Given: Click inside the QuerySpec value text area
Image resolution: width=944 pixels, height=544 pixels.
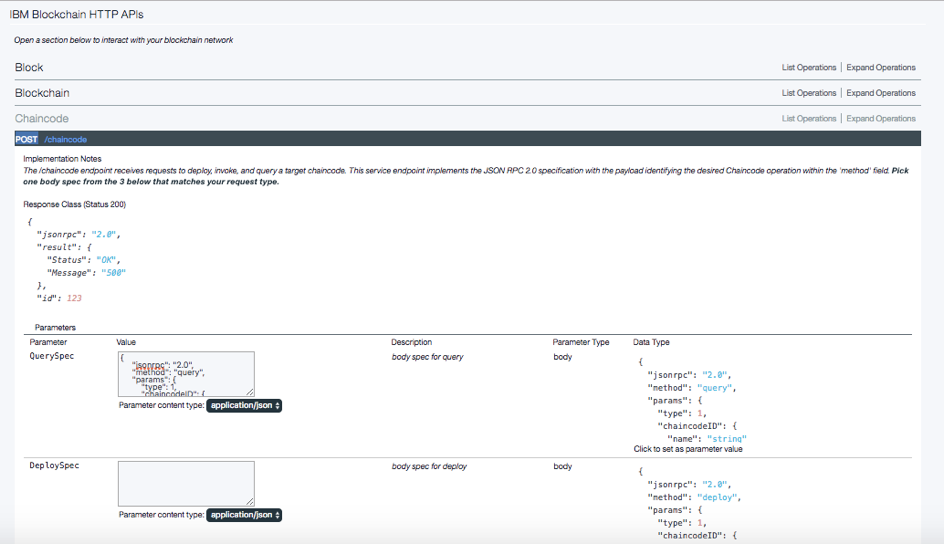Looking at the screenshot, I should 185,374.
